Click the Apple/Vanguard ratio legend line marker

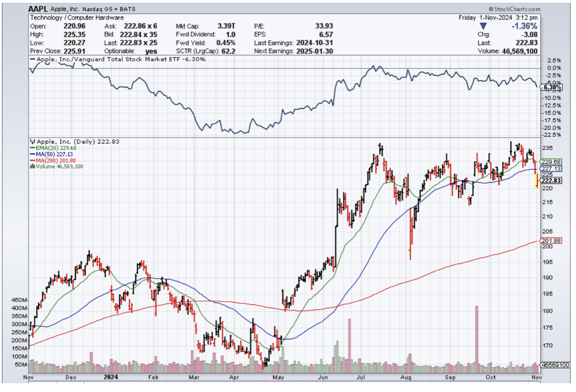[33, 59]
